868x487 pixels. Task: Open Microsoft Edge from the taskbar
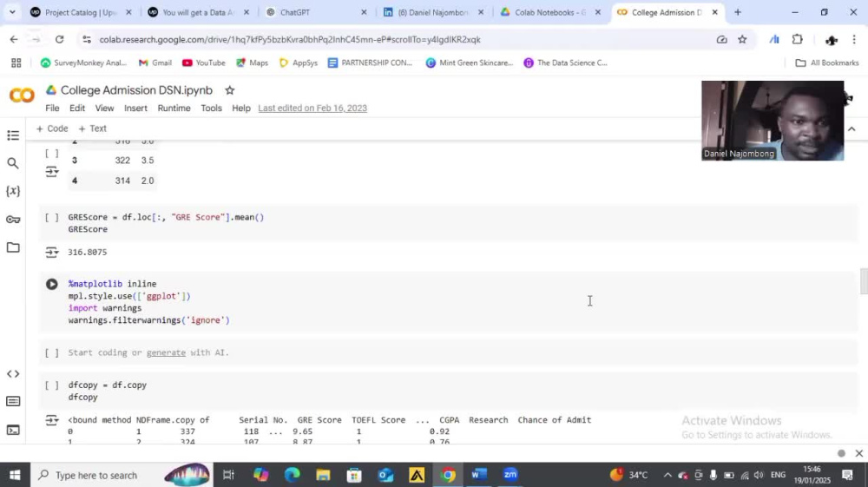pyautogui.click(x=293, y=475)
